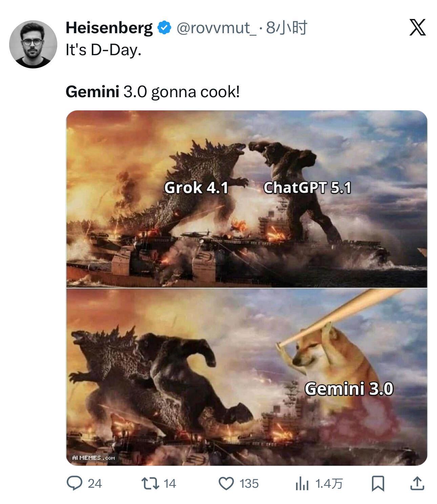
Task: Open the tweet timestamp link
Action: tap(287, 28)
